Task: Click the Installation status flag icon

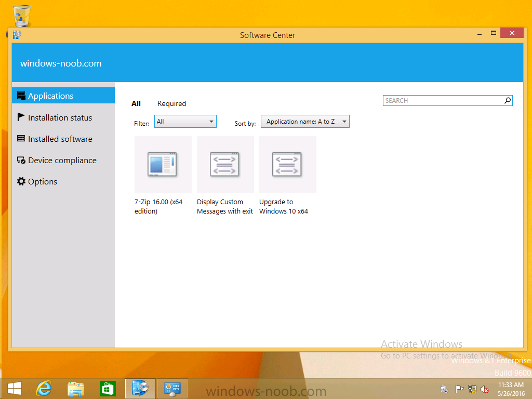Action: [21, 117]
